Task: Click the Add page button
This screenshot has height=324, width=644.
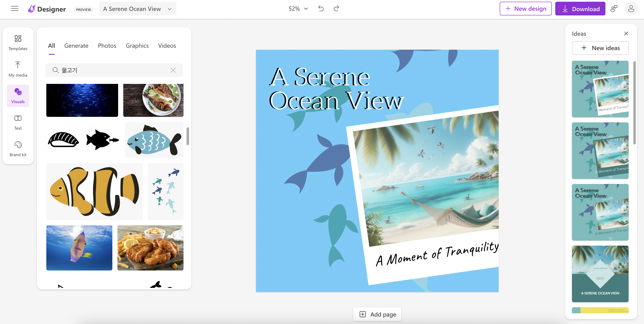Action: [x=377, y=314]
